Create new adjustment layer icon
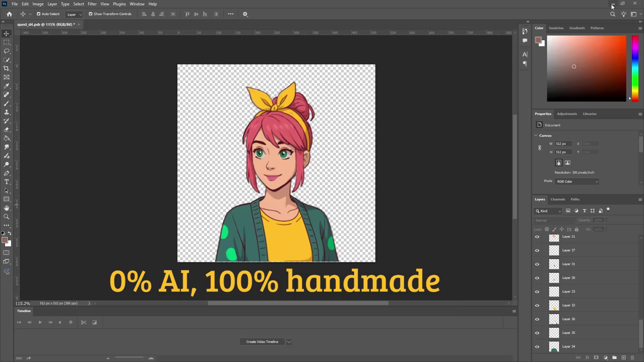Screen dimensions: 644x362 click(605, 358)
